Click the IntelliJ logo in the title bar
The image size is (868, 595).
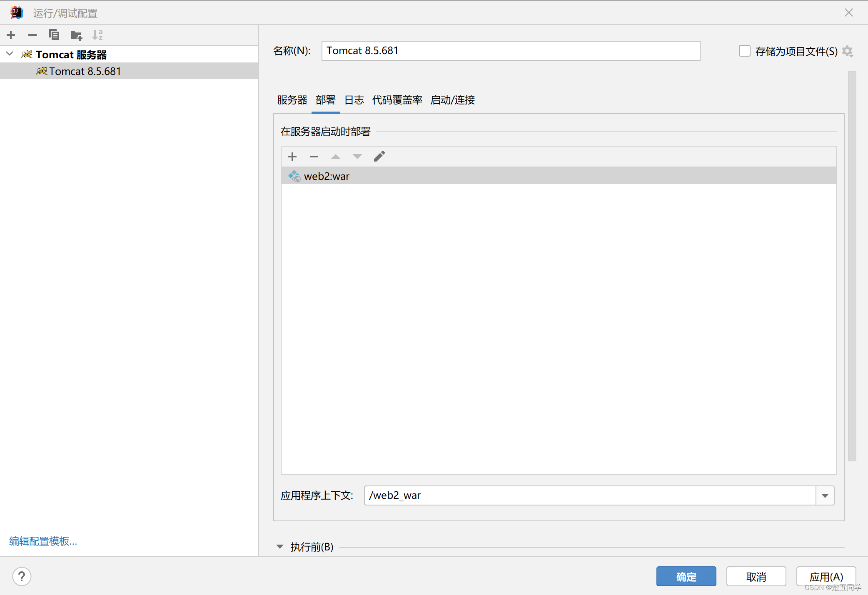pos(17,12)
